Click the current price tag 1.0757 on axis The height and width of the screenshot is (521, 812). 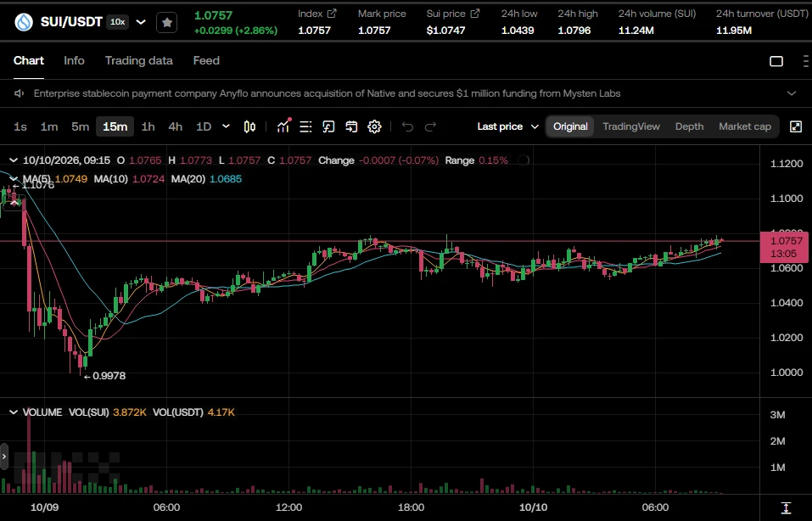point(786,247)
